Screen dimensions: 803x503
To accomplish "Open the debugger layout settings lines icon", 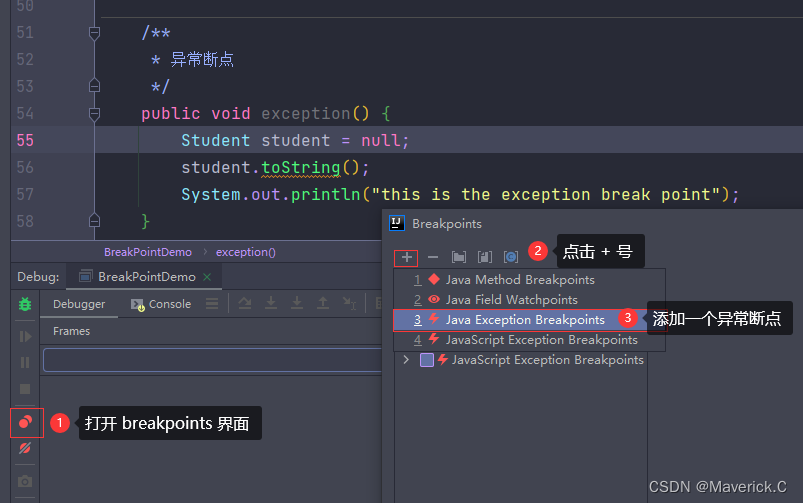I will click(212, 304).
